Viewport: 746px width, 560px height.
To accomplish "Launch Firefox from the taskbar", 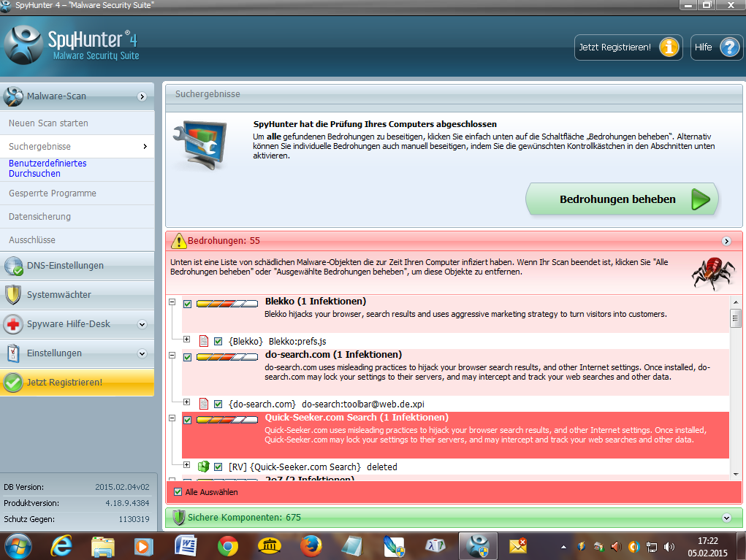I will [311, 547].
